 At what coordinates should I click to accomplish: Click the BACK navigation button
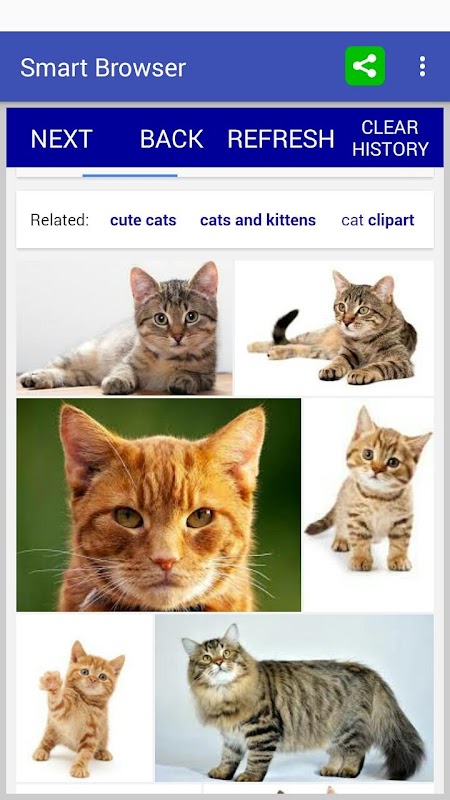pyautogui.click(x=171, y=138)
